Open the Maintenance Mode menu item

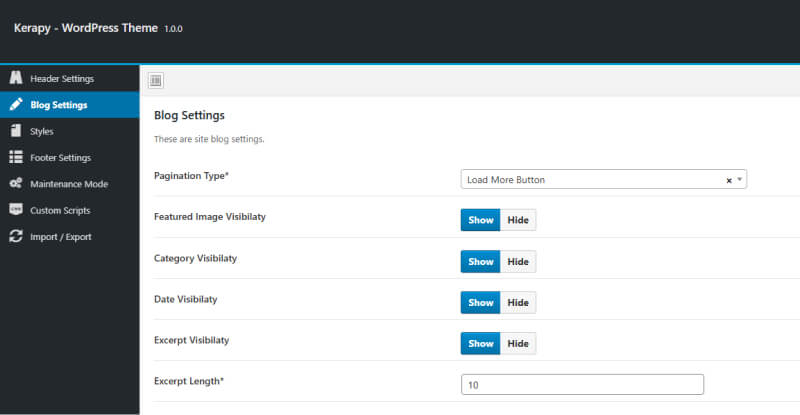point(69,184)
